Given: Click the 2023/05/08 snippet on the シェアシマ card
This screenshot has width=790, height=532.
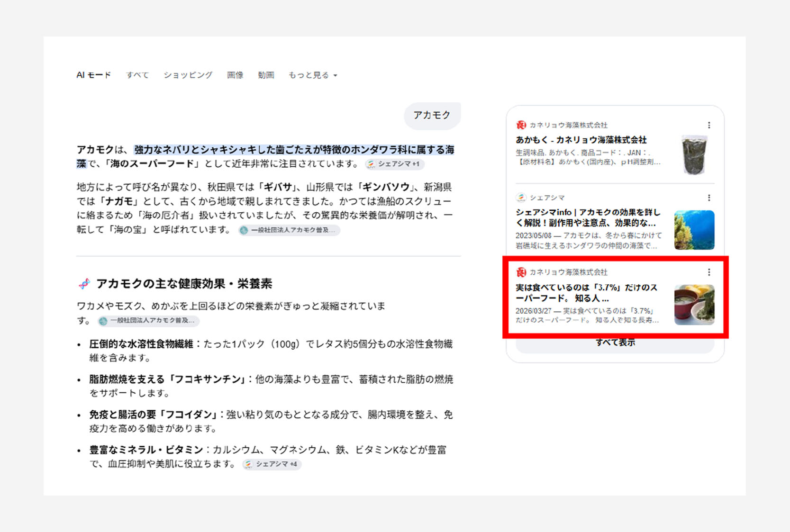Looking at the screenshot, I should point(589,240).
